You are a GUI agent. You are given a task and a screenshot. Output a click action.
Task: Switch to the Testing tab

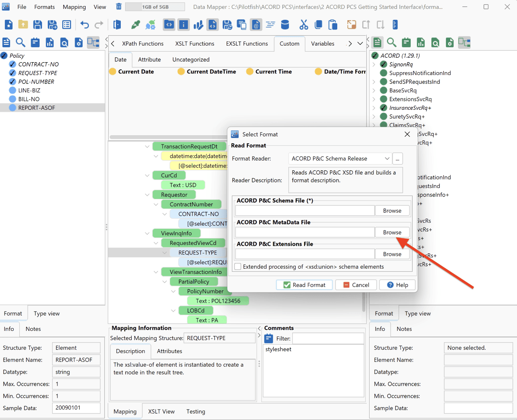tap(196, 412)
